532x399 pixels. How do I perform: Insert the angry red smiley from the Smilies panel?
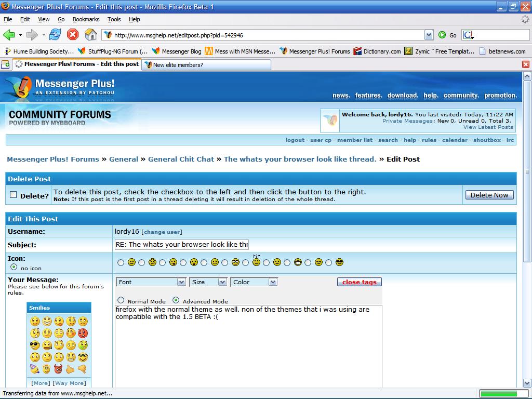point(83,333)
